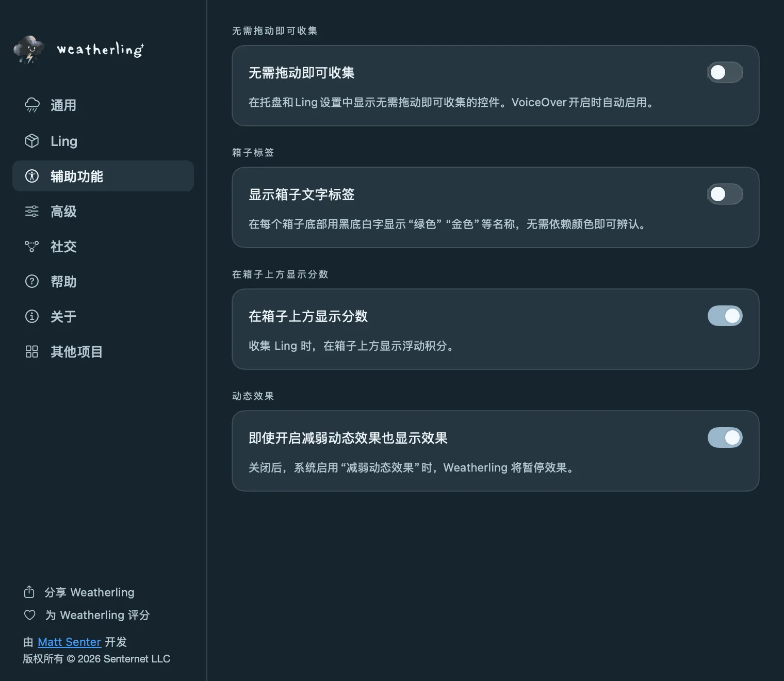Click the question mark icon beside 帮助

click(32, 281)
